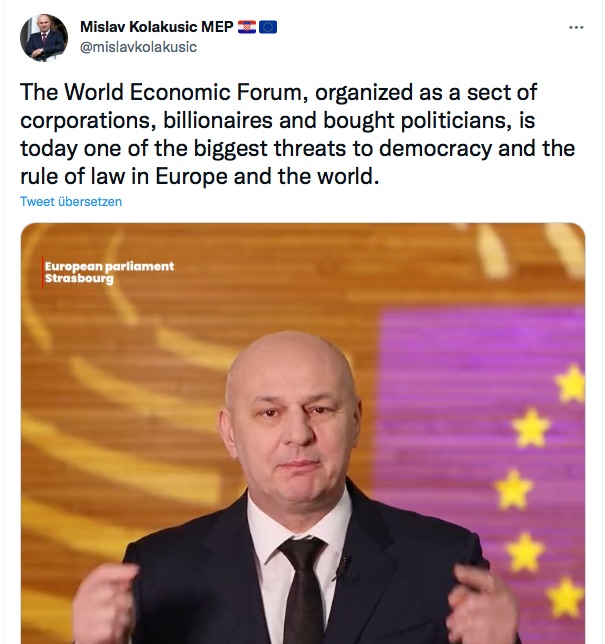The height and width of the screenshot is (644, 605).
Task: Click Mislav Kolakusic's profile avatar
Action: pos(44,38)
